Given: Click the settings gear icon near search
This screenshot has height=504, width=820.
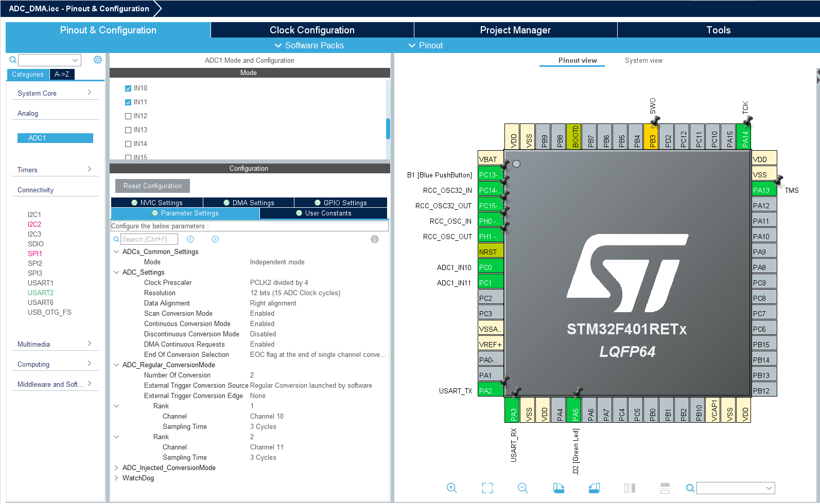Looking at the screenshot, I should pyautogui.click(x=98, y=60).
